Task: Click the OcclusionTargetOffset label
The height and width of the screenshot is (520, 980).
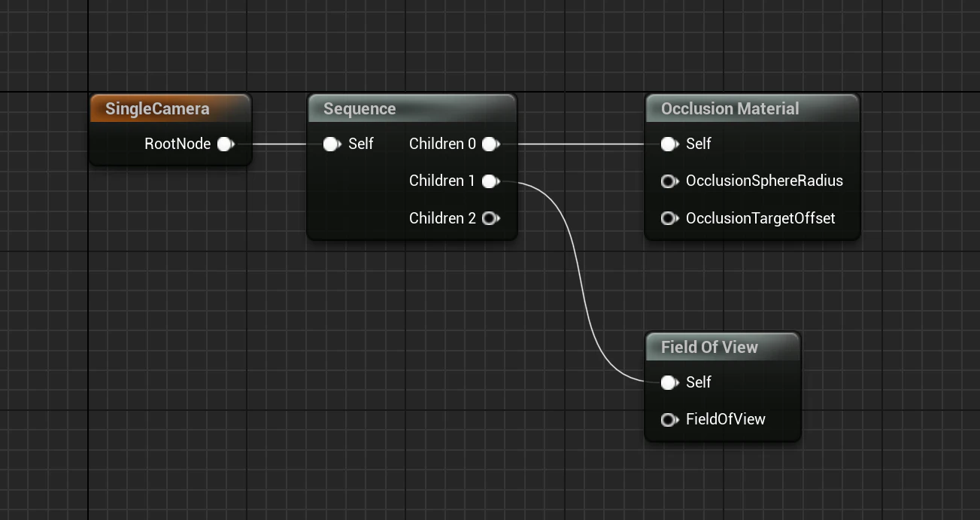Action: click(760, 218)
